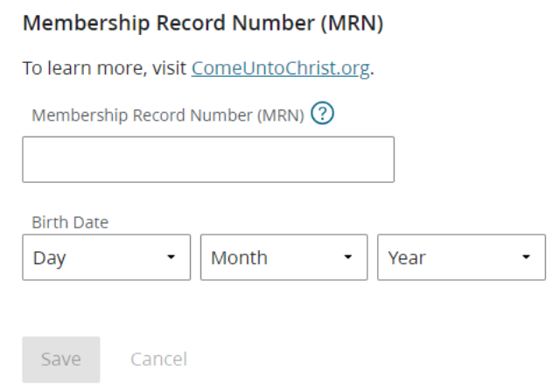Select the 'Year' placeholder text
The height and width of the screenshot is (392, 560).
(x=407, y=258)
